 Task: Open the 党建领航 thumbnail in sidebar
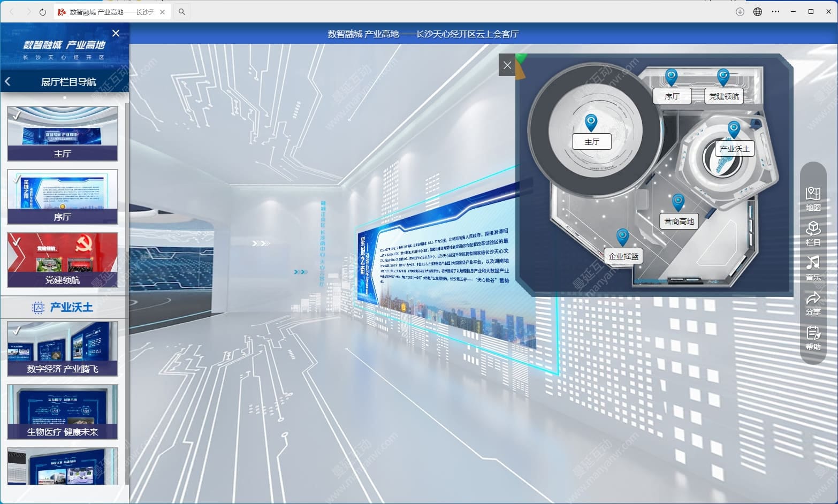pos(63,260)
